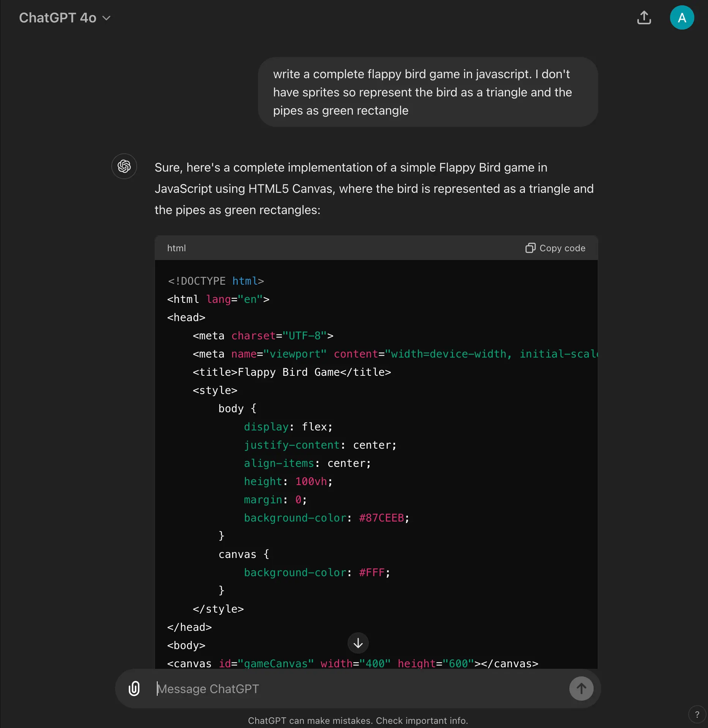This screenshot has height=728, width=708.
Task: Open the ChatGPT 4o model selector
Action: tap(58, 18)
